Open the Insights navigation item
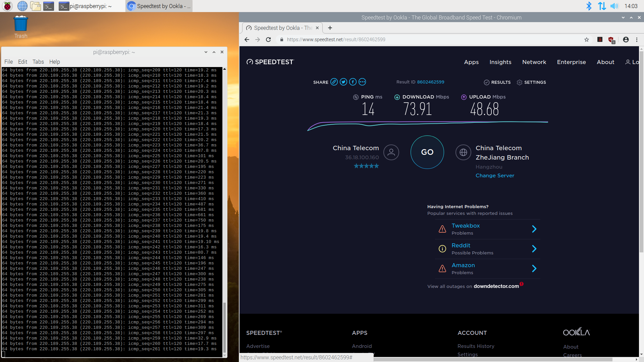 pyautogui.click(x=500, y=62)
